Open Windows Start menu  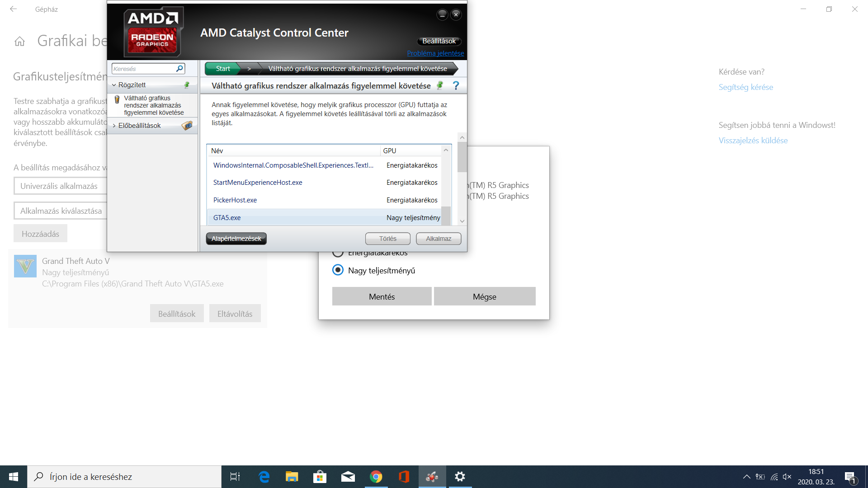(x=14, y=477)
